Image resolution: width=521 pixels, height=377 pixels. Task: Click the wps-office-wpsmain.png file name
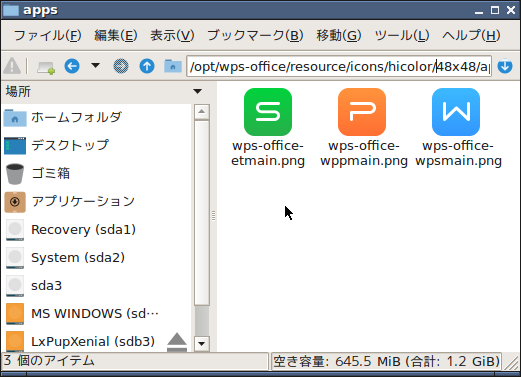(458, 153)
